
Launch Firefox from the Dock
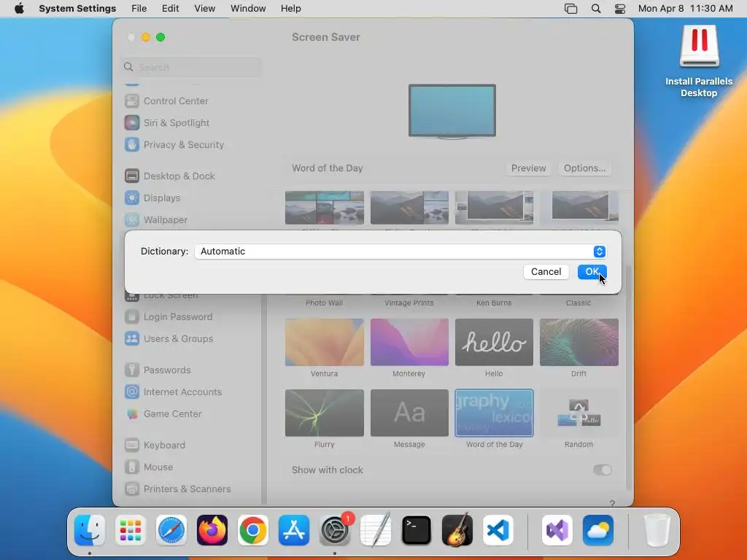click(x=212, y=531)
